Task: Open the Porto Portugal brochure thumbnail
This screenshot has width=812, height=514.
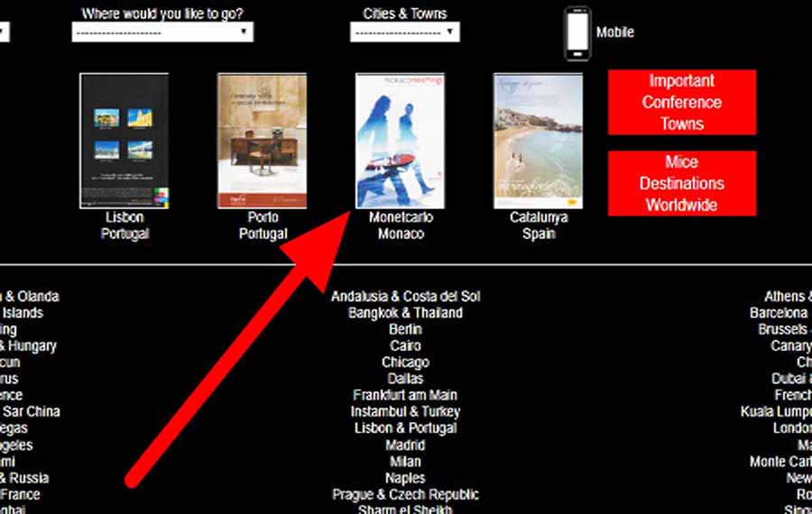Action: pos(262,141)
